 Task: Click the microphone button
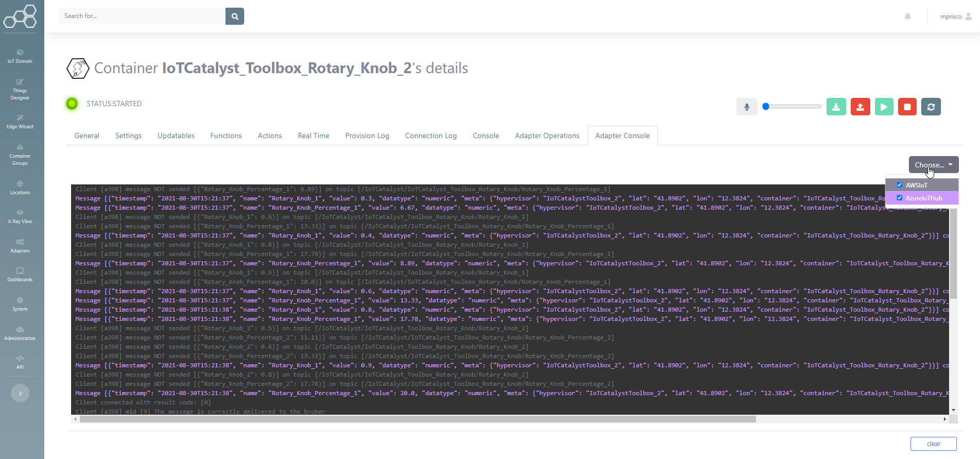[x=747, y=107]
